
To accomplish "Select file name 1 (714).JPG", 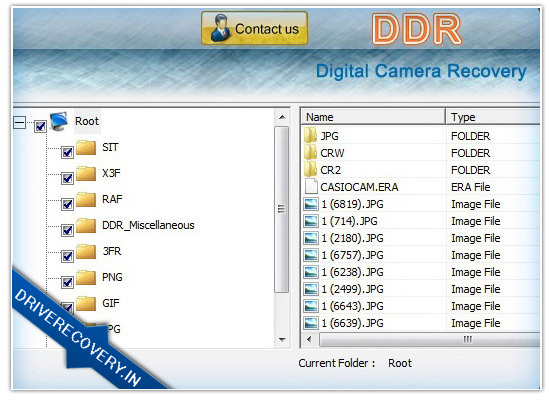I will tap(349, 221).
